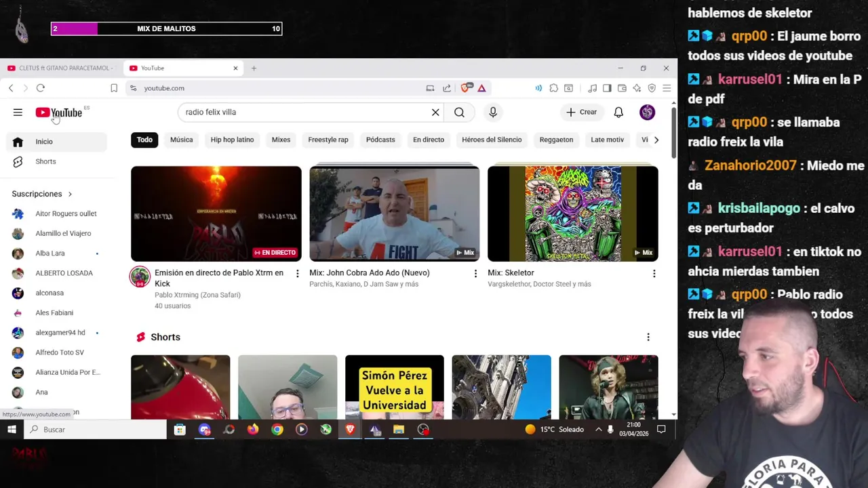Click the Windows taskbar Buscar box

[95, 429]
